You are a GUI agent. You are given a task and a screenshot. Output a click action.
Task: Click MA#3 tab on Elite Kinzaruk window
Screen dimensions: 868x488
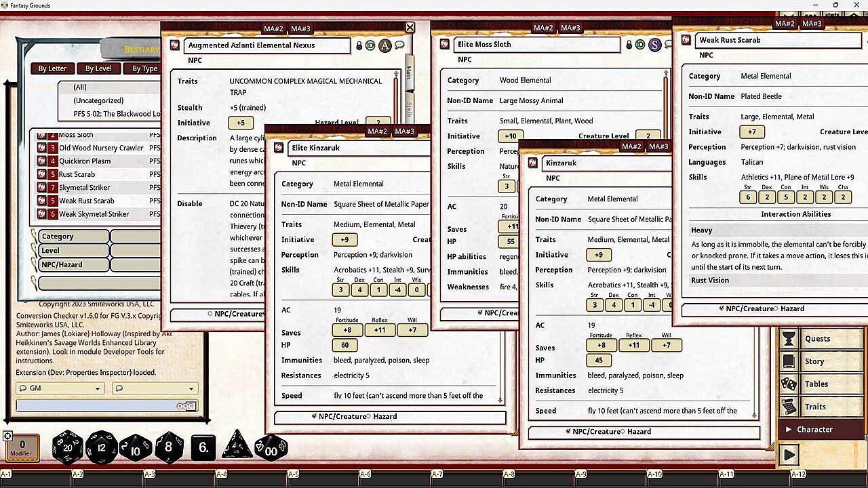click(405, 131)
